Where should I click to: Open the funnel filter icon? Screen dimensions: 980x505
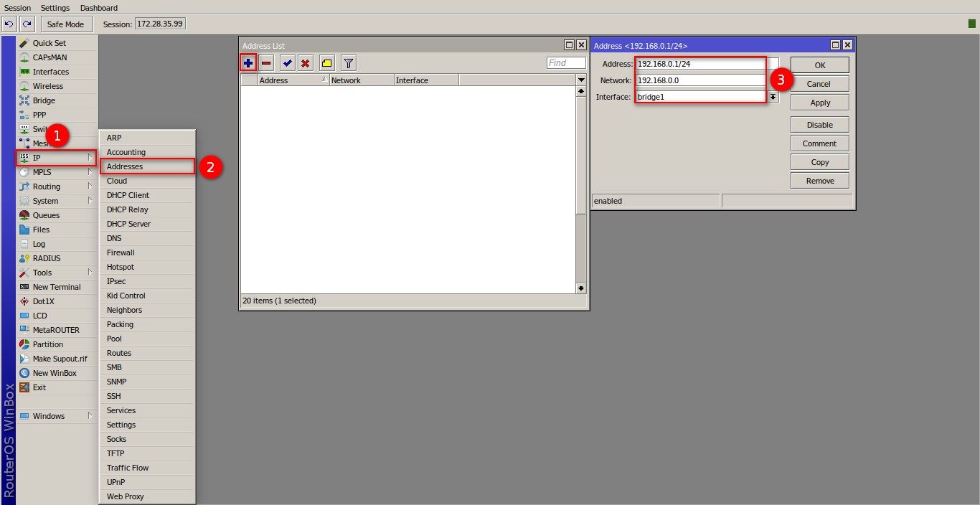348,63
